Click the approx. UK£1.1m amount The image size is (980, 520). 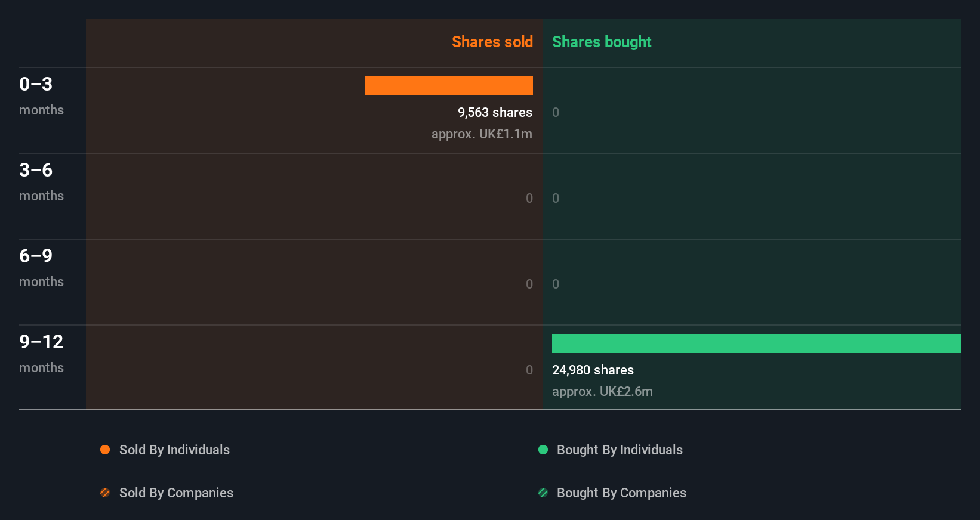(x=482, y=134)
